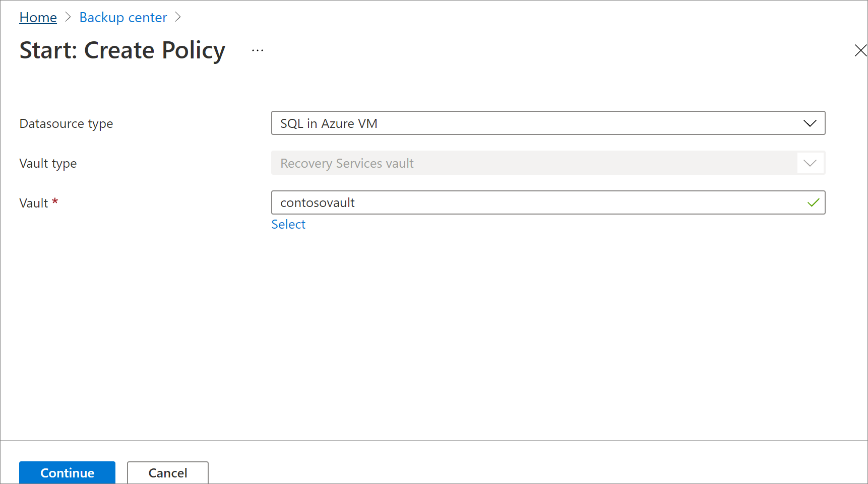
Task: Open the Start: Create Policy ellipsis menu
Action: (257, 50)
